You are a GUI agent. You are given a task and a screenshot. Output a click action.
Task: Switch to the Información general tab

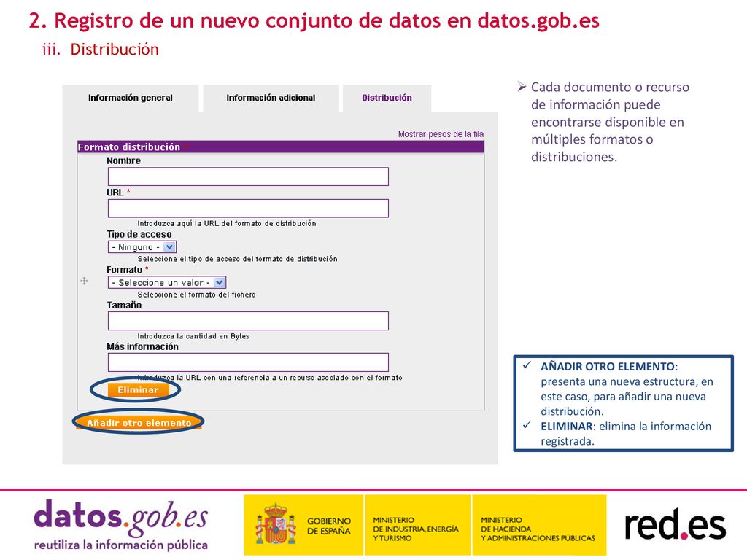pos(130,98)
